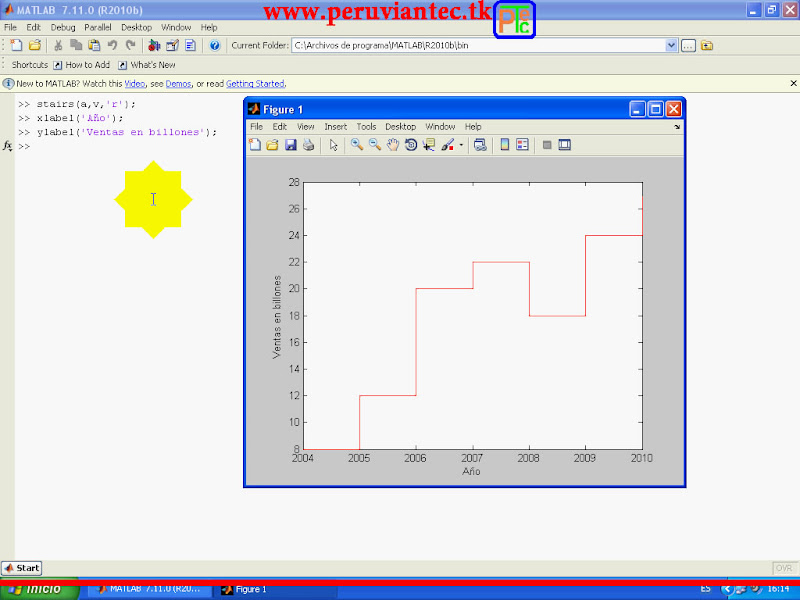Toggle the Edit Plot arrow tool
800x600 pixels.
(x=334, y=145)
